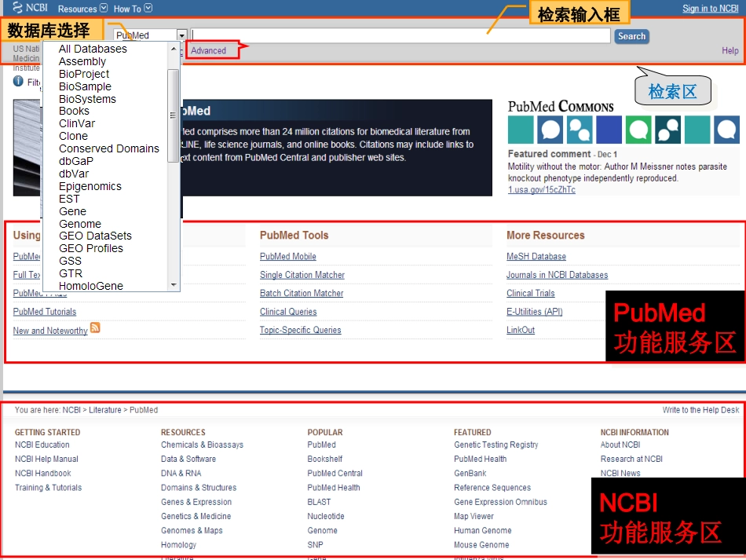Image resolution: width=746 pixels, height=560 pixels.
Task: Click the RSS feed icon beside New and Noteworthy
Action: click(x=95, y=328)
